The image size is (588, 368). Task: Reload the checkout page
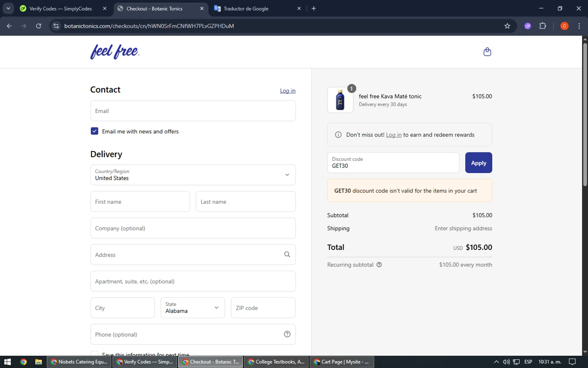(x=38, y=26)
